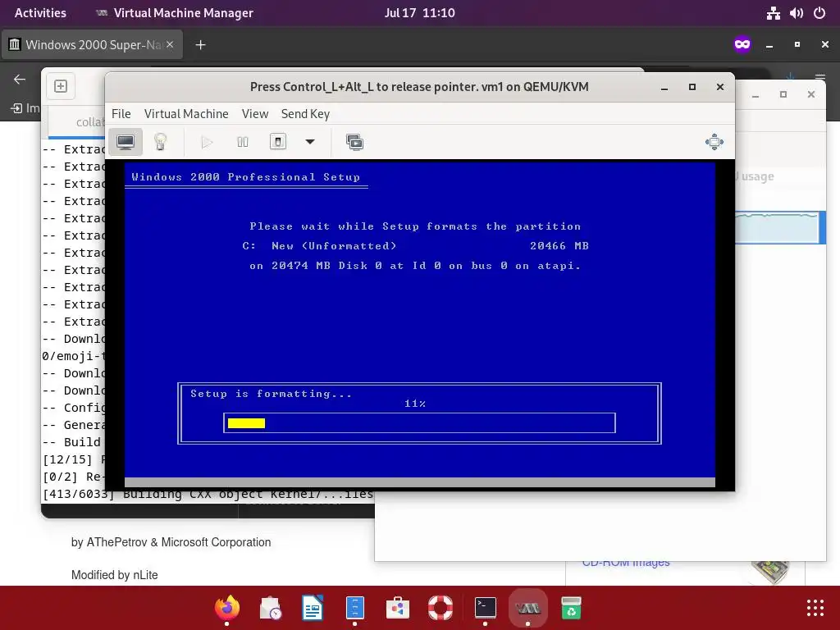The height and width of the screenshot is (630, 840).
Task: Open the File menu of vm1 window
Action: coord(121,113)
